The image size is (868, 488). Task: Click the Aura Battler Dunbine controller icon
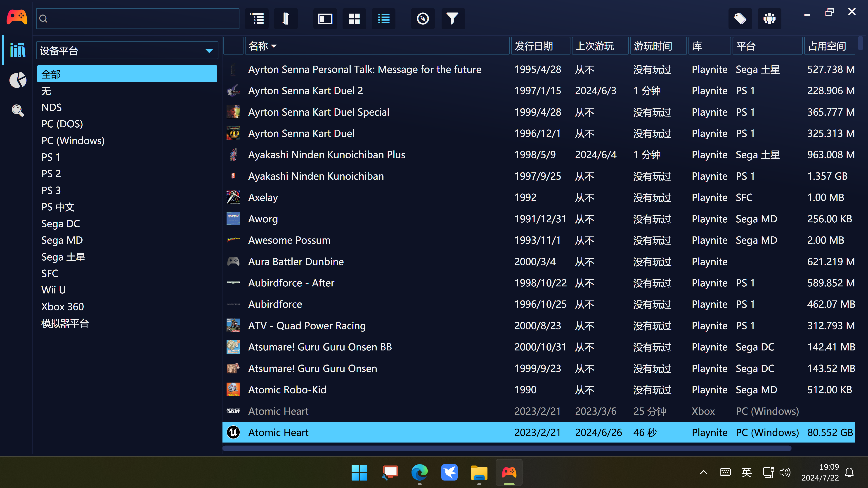point(233,261)
